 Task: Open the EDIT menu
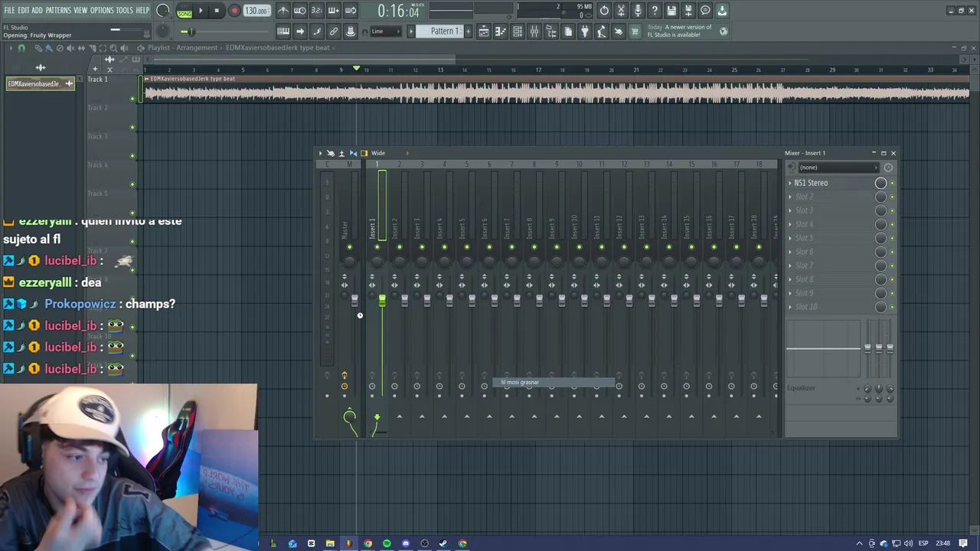24,10
